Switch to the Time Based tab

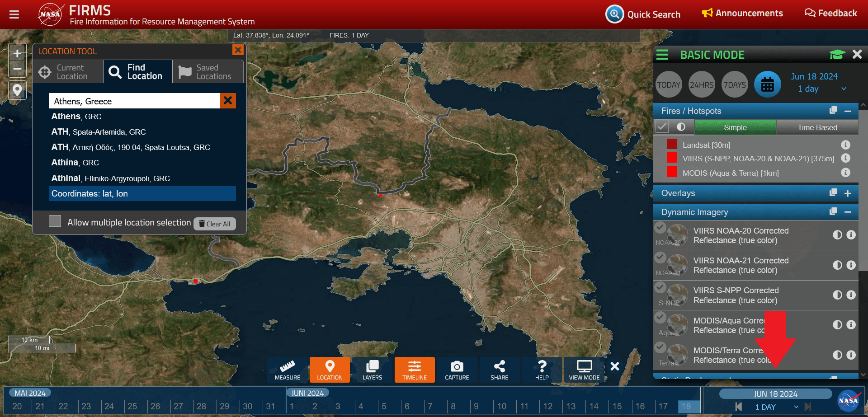(x=817, y=127)
